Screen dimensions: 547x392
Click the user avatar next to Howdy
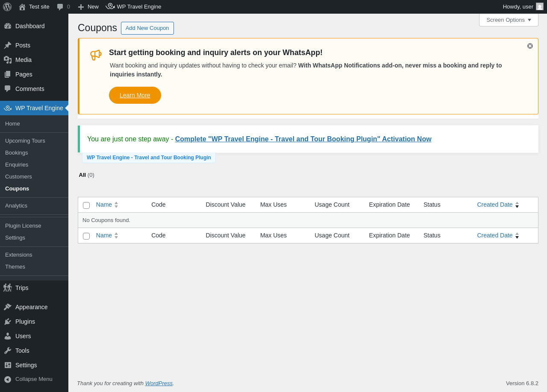pos(540,6)
